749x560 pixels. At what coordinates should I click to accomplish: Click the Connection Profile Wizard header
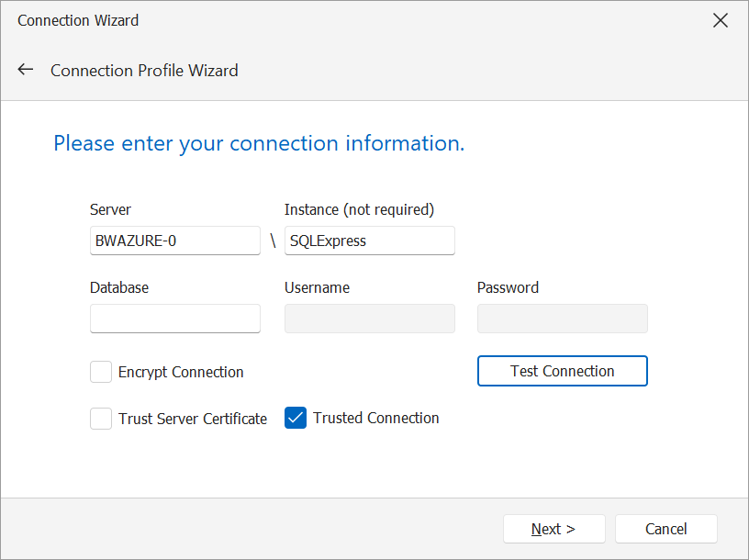144,70
